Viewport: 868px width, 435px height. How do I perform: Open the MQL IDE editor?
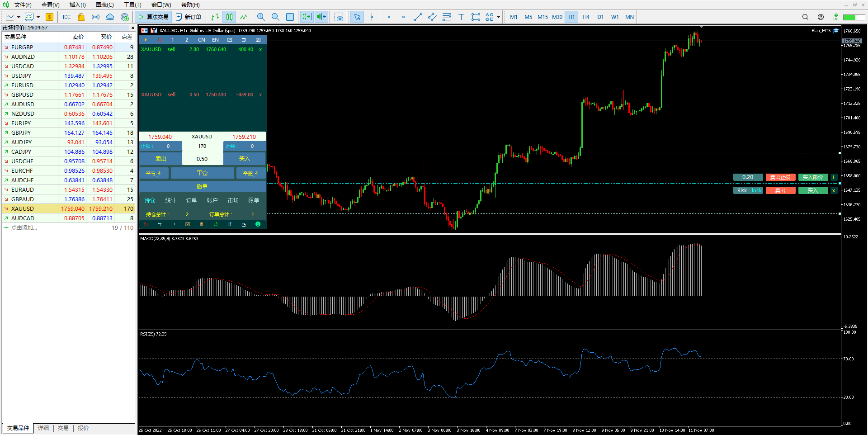(66, 17)
